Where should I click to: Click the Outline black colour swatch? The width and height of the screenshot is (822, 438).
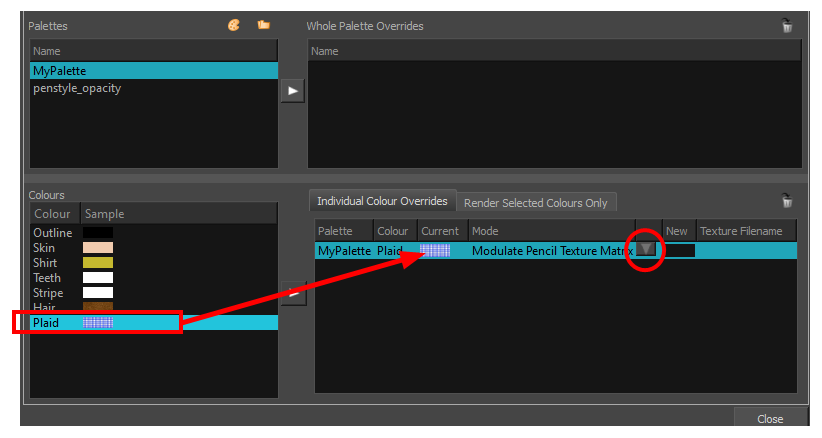(x=98, y=233)
